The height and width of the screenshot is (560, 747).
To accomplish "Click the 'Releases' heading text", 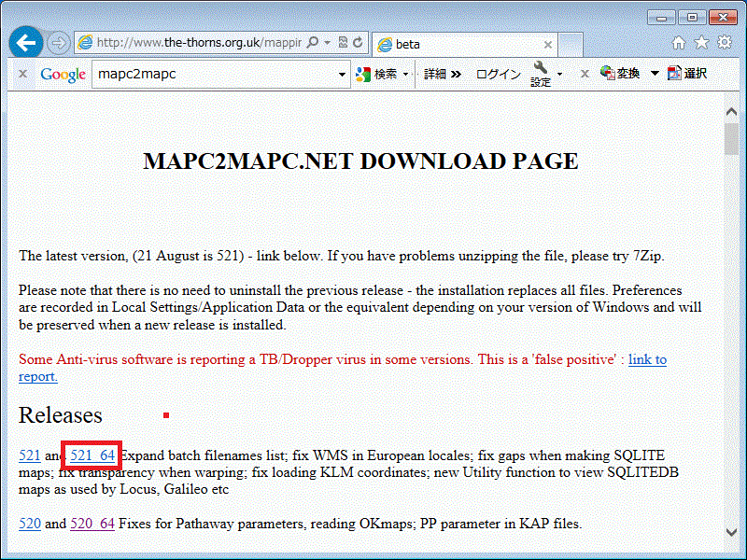I will 61,415.
